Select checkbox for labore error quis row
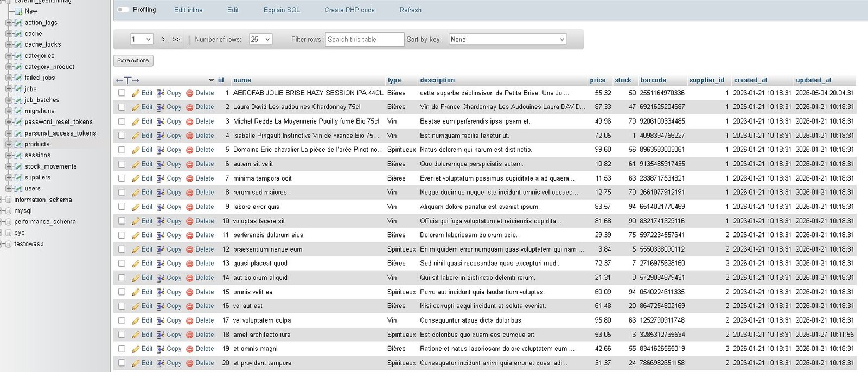Screen dimensions: 868x372 122,207
